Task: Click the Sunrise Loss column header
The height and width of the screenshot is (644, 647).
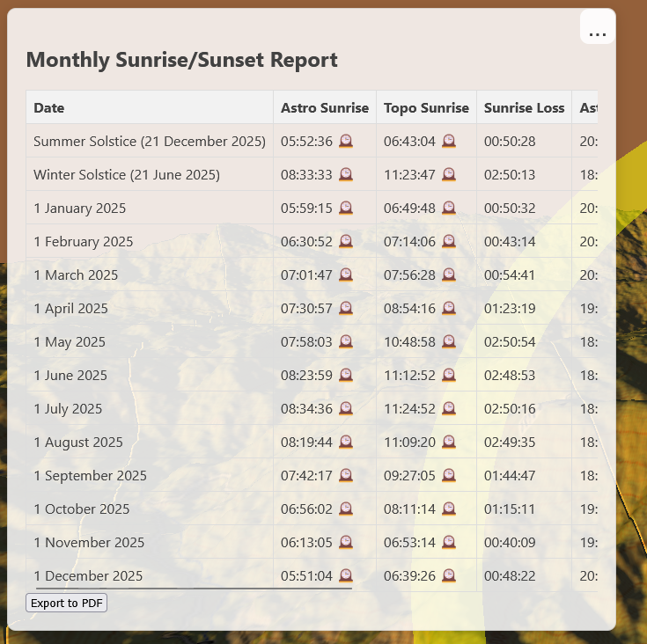Action: pyautogui.click(x=524, y=107)
